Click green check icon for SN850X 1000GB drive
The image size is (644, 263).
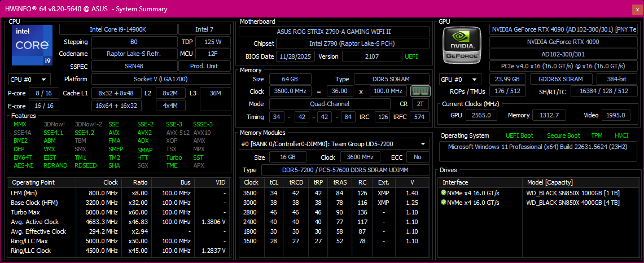point(443,192)
